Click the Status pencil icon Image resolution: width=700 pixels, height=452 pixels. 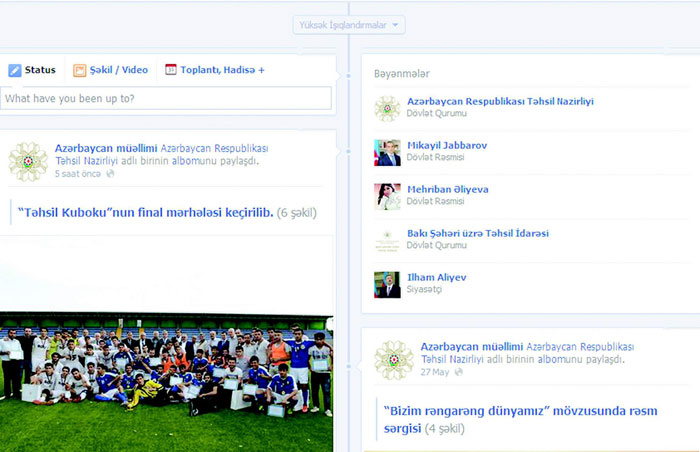click(15, 70)
